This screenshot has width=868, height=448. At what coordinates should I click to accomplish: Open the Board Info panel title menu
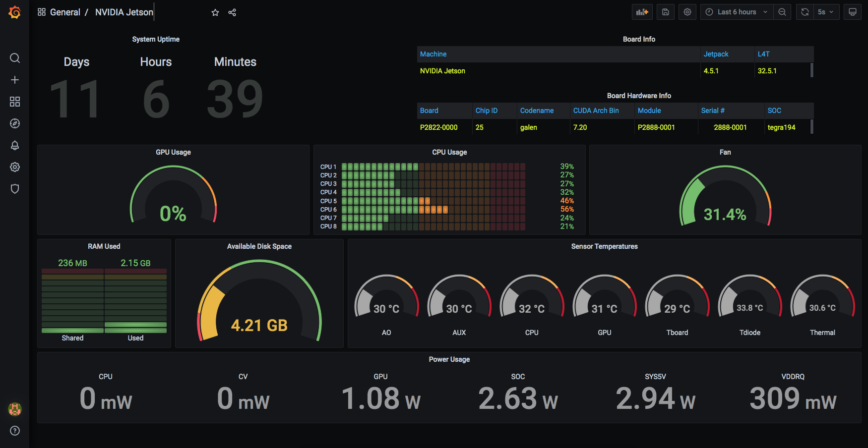pos(639,39)
